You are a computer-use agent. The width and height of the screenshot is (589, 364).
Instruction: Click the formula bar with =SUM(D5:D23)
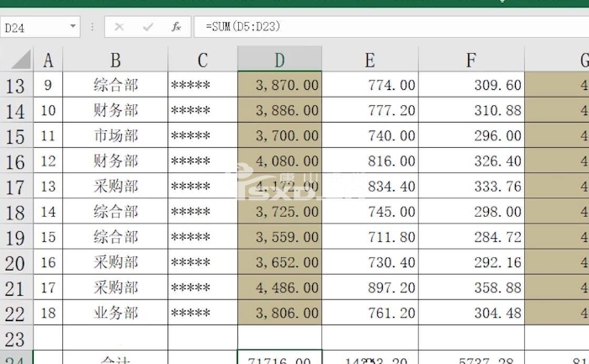tap(390, 27)
